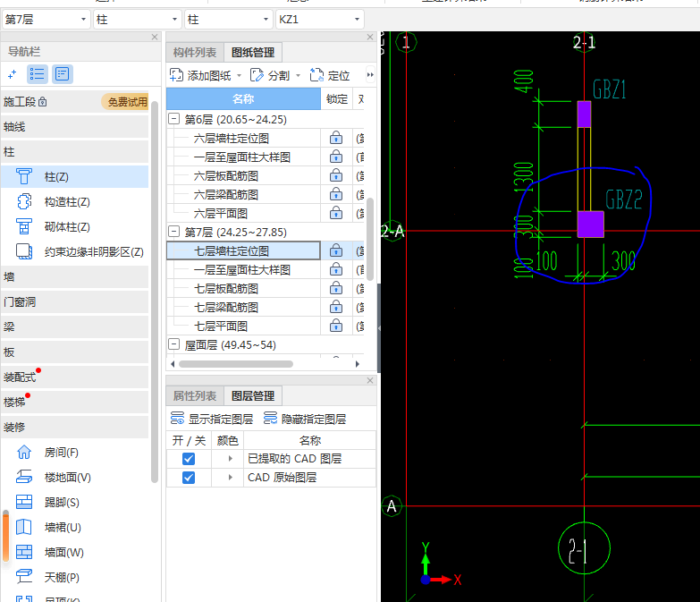Collapse the 第6层 (20.65~24.25) node
Screen dimensions: 700x602
tap(173, 119)
